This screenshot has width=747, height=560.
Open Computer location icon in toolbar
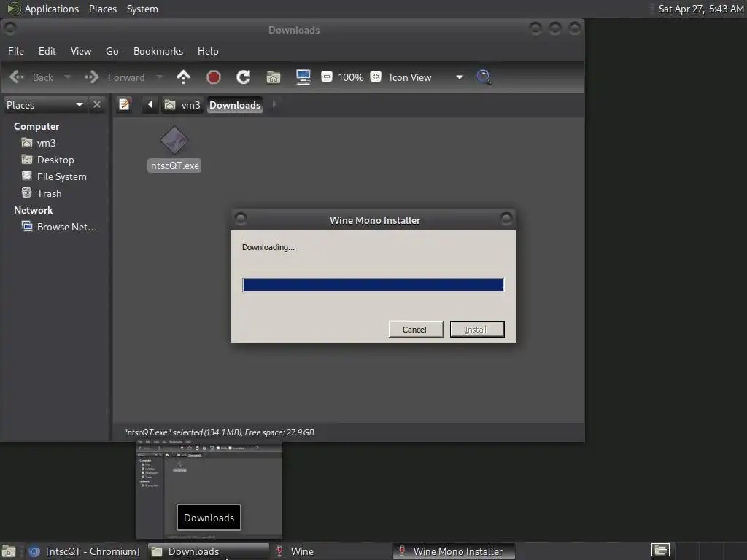coord(303,77)
